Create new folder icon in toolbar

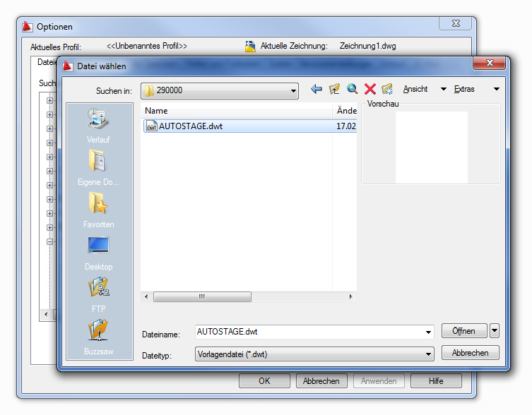387,90
